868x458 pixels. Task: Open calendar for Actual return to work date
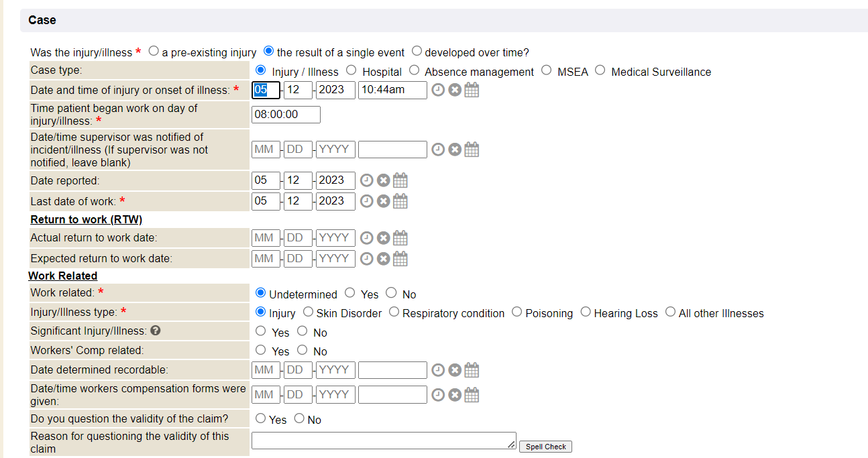400,238
